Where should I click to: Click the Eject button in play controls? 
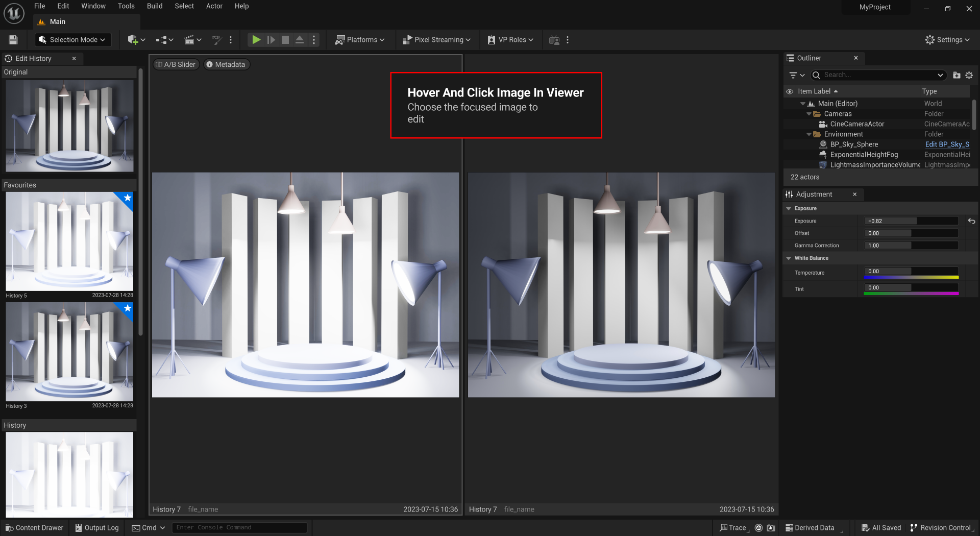pos(300,40)
